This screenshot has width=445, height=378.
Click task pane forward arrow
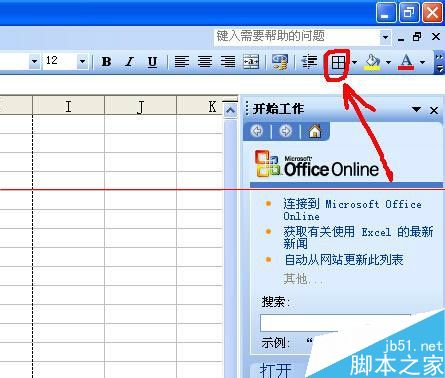pyautogui.click(x=285, y=131)
